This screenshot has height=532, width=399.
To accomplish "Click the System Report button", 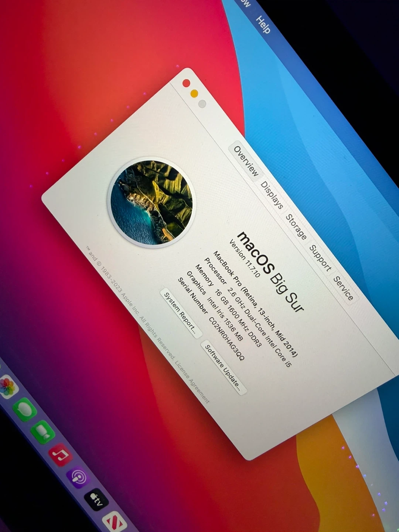I will point(180,313).
